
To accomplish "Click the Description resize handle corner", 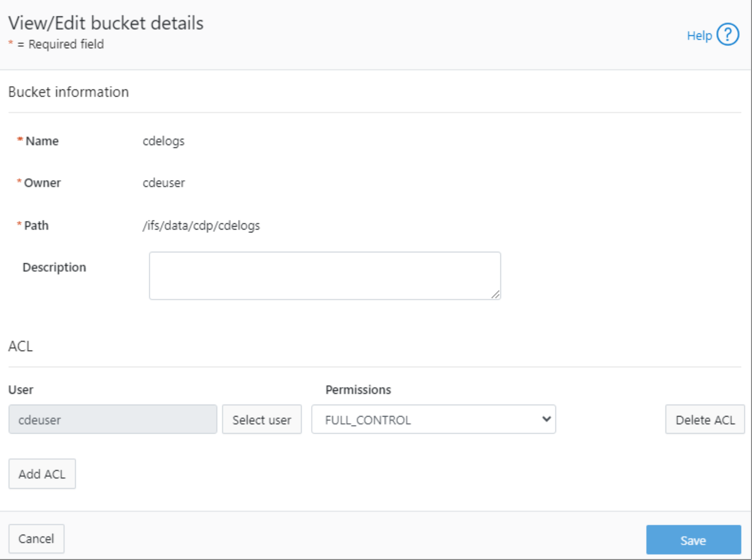I will pos(496,295).
